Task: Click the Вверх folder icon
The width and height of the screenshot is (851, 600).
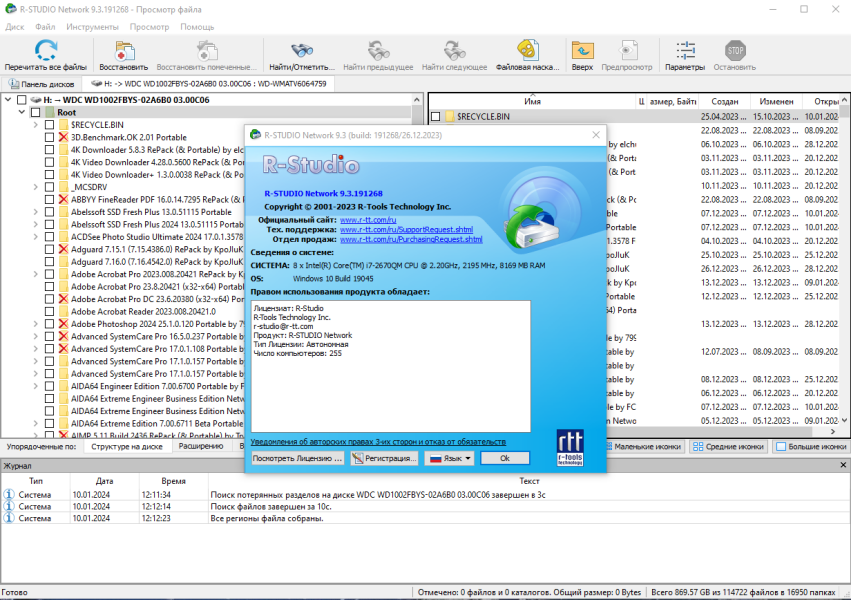Action: click(x=582, y=51)
